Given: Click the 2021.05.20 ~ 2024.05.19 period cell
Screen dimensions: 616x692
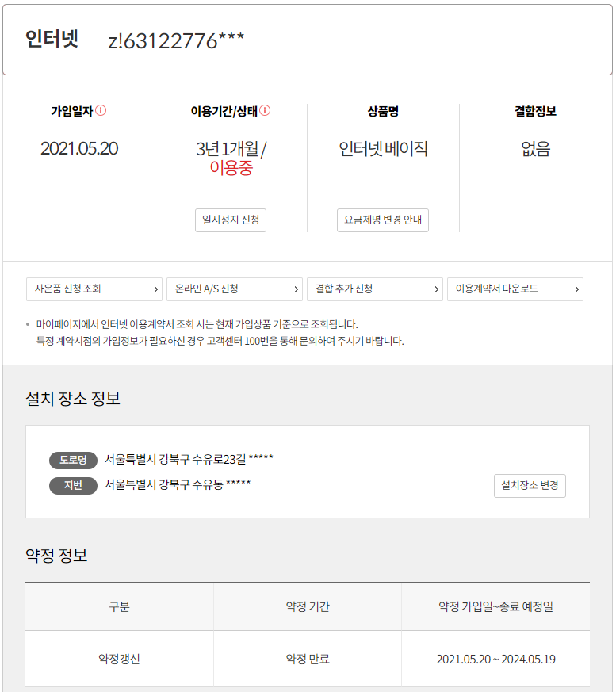Looking at the screenshot, I should [495, 659].
